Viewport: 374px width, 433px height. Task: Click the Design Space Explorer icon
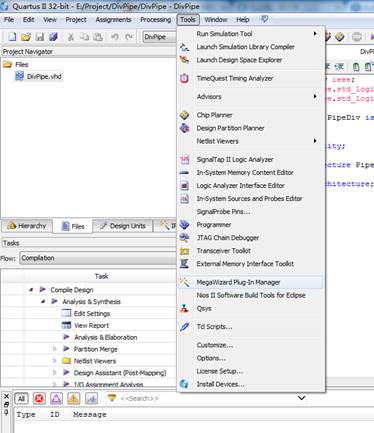point(184,60)
